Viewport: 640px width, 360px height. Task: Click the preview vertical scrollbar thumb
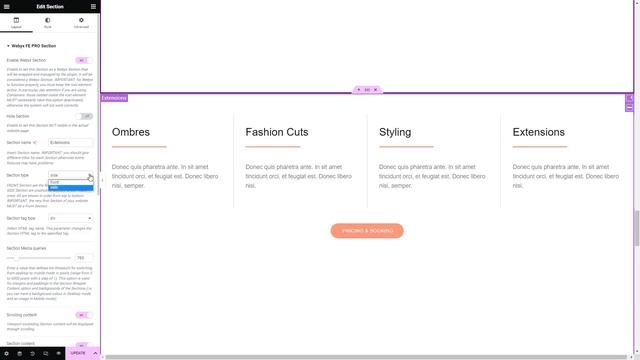pyautogui.click(x=637, y=227)
